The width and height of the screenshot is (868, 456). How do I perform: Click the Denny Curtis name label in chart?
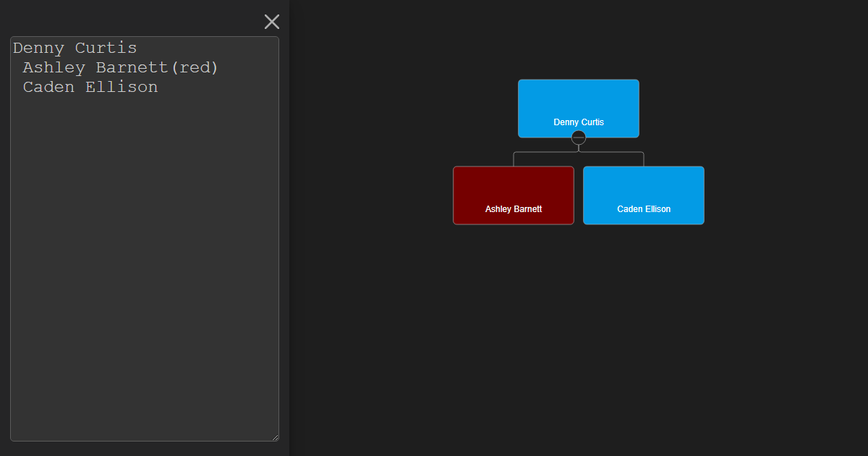point(579,122)
